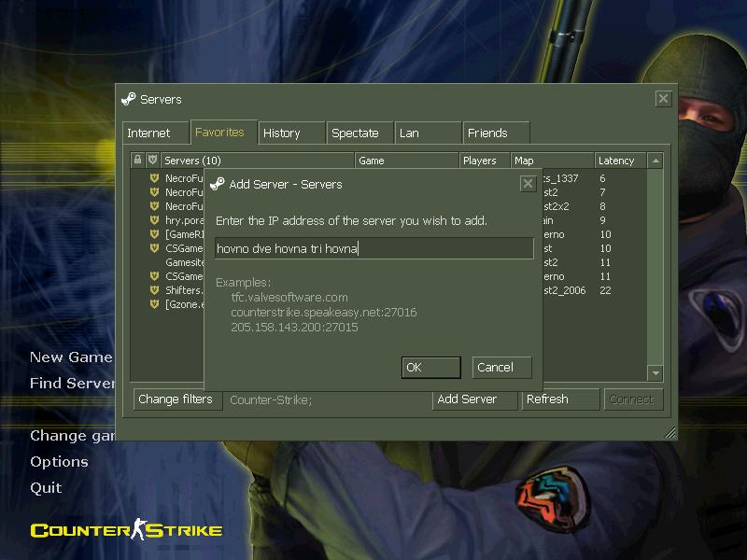Click the VAC shield icon on Shifters server row

coord(154,290)
